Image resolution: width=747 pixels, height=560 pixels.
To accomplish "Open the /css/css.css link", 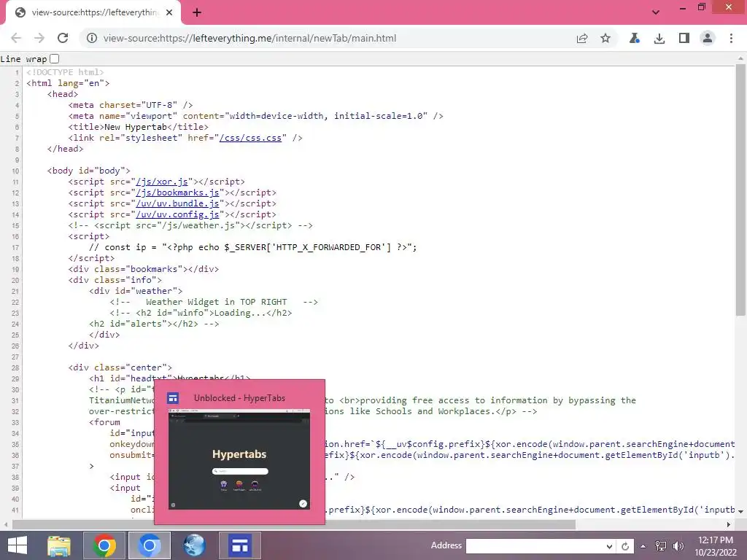I will [x=250, y=138].
